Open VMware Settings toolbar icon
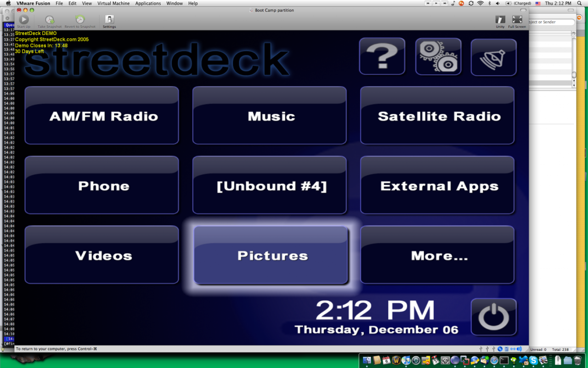588x368 pixels. [x=109, y=21]
